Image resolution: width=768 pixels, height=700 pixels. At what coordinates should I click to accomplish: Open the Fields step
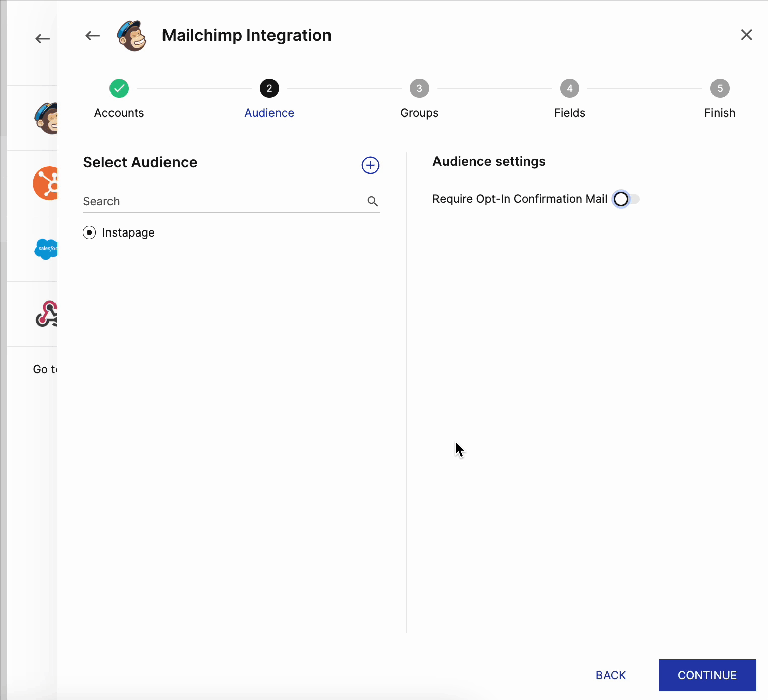[569, 88]
